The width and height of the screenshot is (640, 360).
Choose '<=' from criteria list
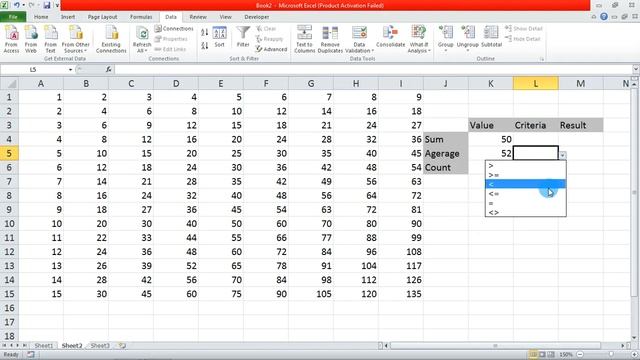(x=525, y=193)
